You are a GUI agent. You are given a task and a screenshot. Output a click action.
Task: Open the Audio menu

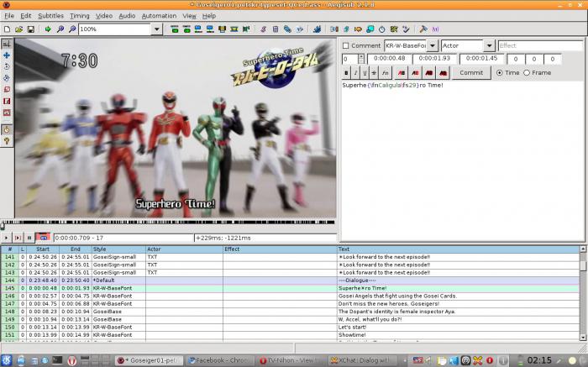(127, 16)
